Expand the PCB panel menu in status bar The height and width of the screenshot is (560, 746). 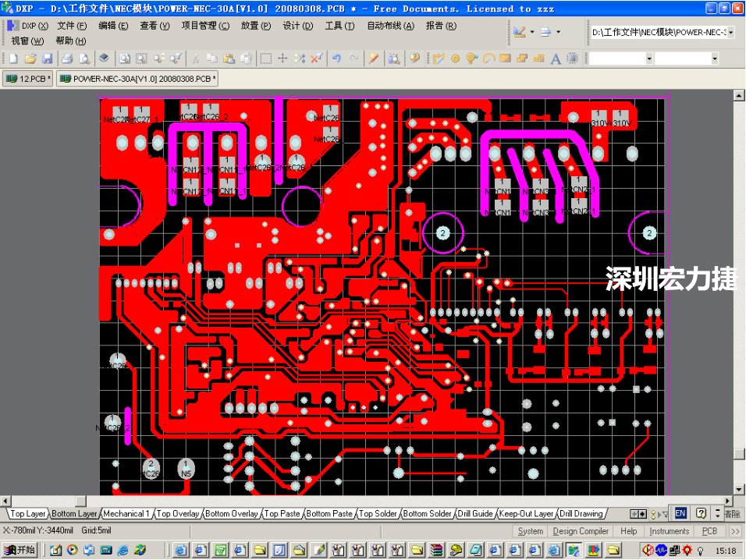709,530
